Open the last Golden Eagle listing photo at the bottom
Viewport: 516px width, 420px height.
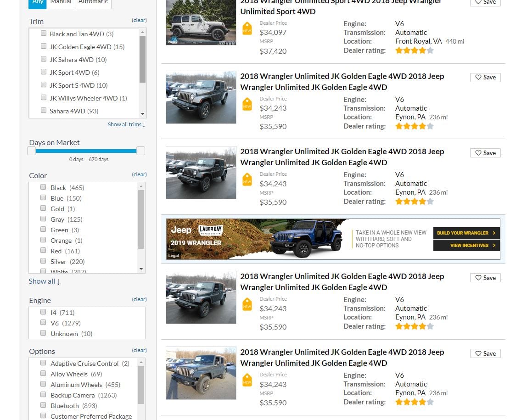pos(201,373)
